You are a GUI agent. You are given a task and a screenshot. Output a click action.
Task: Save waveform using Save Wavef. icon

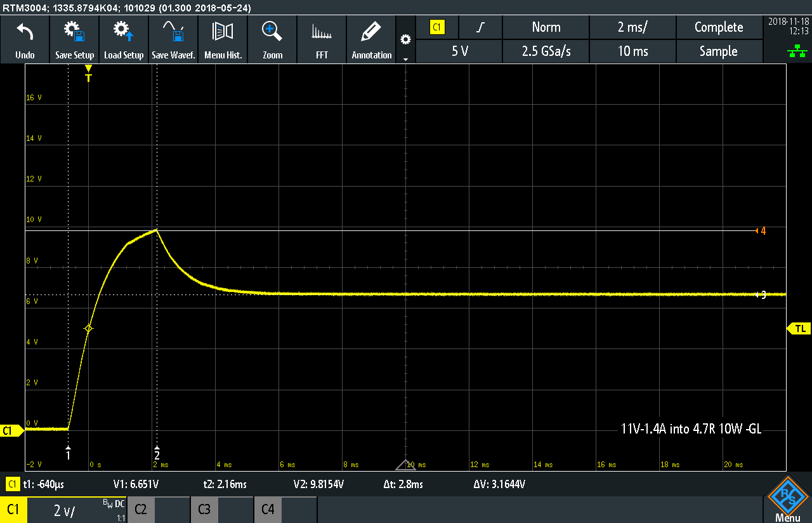pyautogui.click(x=173, y=39)
